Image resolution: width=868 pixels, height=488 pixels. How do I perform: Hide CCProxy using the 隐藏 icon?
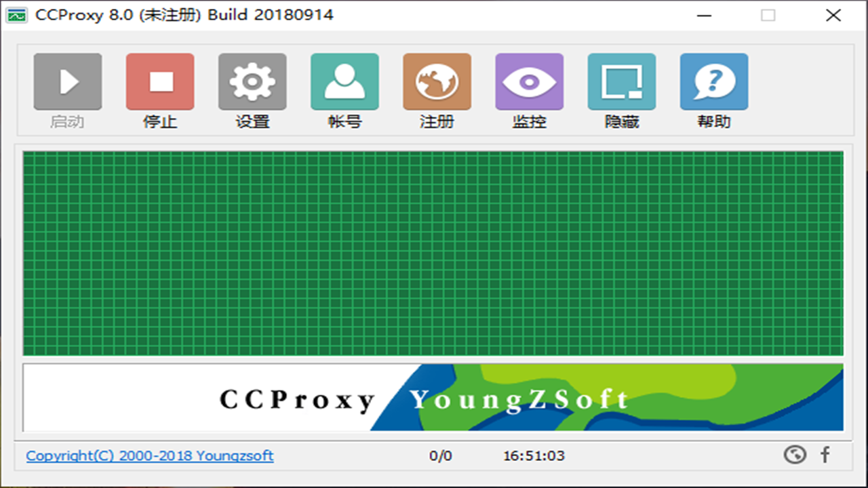[620, 80]
